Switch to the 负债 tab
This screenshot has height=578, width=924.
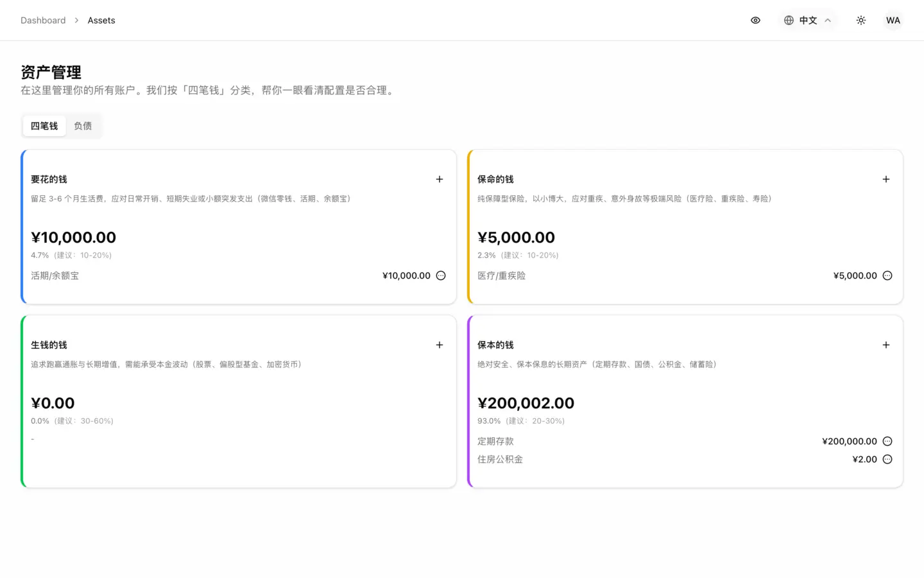pos(83,126)
